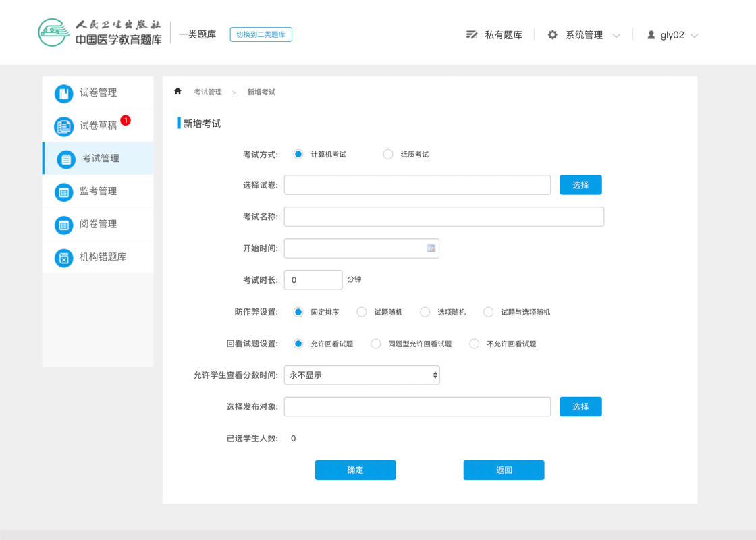Expand the 系统管理 menu
This screenshot has width=756, height=540.
tap(584, 35)
